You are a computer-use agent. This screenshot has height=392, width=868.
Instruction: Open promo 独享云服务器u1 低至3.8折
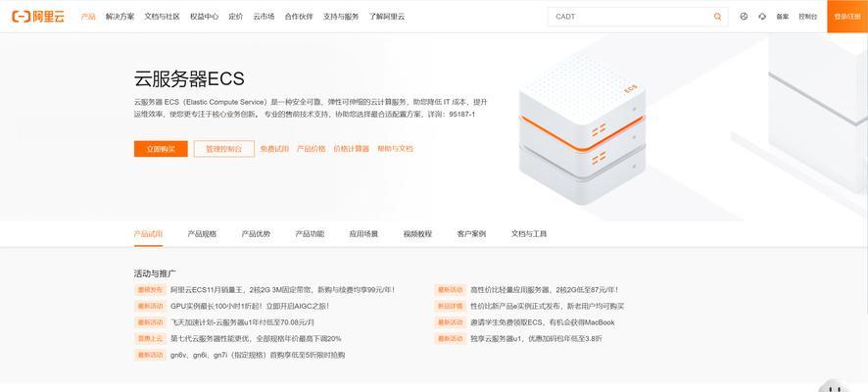pos(537,338)
